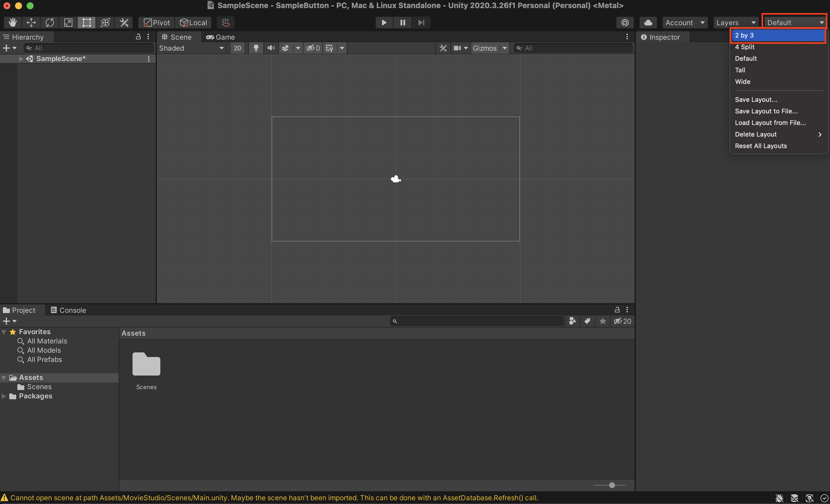The image size is (830, 504).
Task: Lock the Hierarchy panel with the padlock icon
Action: (138, 36)
